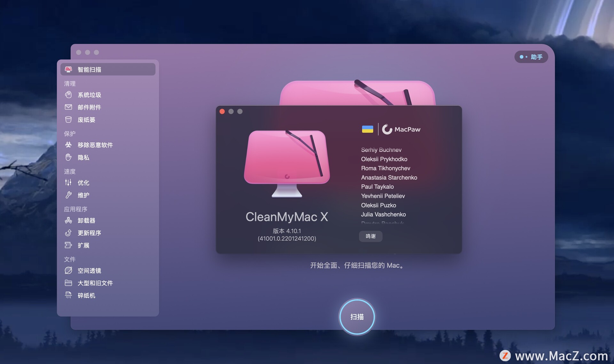The width and height of the screenshot is (614, 364).
Task: Click the Shredder (碎纸机) icon
Action: 68,295
